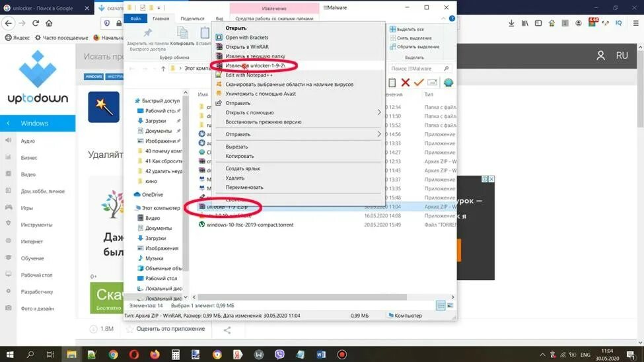
Task: Choose 'Восстановить прежнюю версию'
Action: point(264,122)
